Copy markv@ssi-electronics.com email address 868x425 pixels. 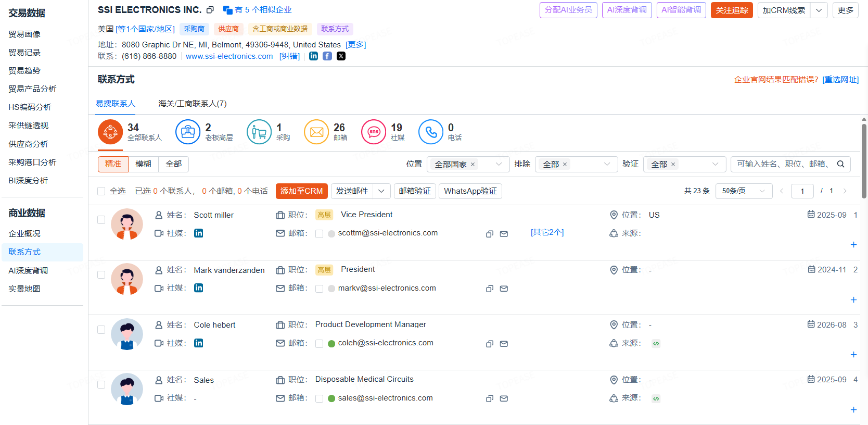pos(490,289)
